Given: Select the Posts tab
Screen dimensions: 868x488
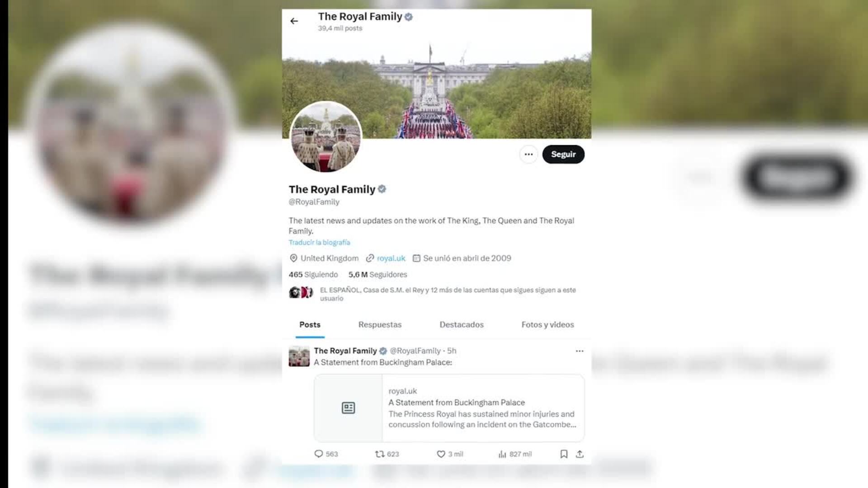Looking at the screenshot, I should [x=310, y=324].
